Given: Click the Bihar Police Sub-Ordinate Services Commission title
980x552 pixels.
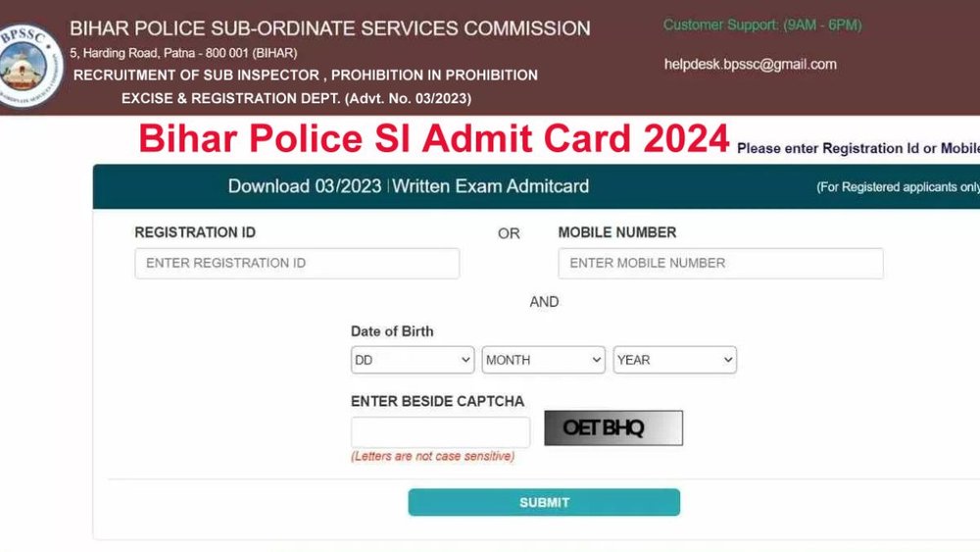Looking at the screenshot, I should tap(330, 28).
